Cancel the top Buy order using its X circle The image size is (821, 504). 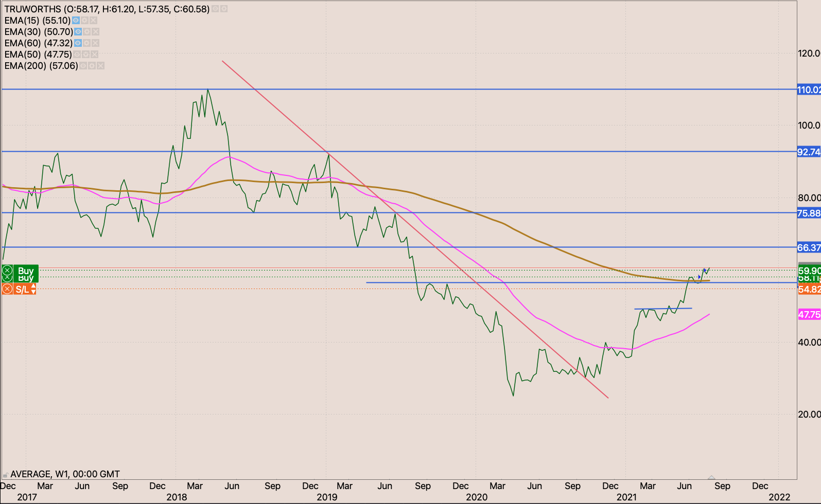coord(7,270)
